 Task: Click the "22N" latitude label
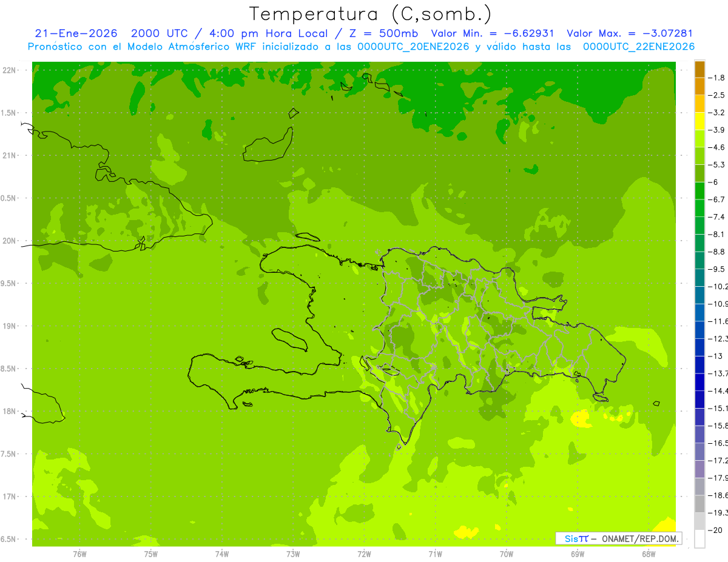[x=9, y=70]
